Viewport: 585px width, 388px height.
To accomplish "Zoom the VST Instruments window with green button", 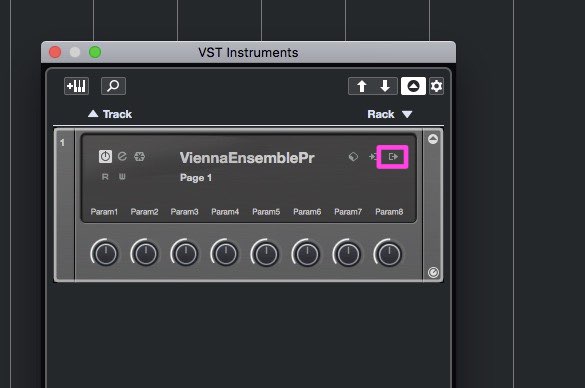I will click(x=95, y=52).
